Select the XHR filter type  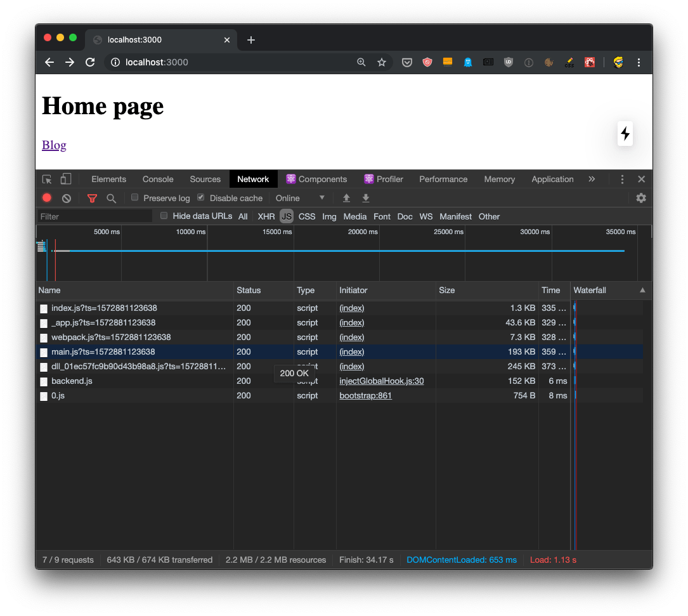(266, 216)
